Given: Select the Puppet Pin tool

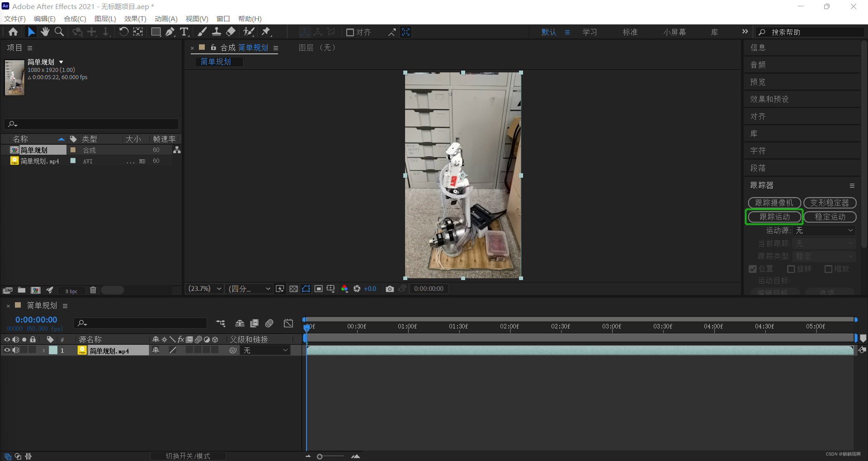Looking at the screenshot, I should point(266,32).
